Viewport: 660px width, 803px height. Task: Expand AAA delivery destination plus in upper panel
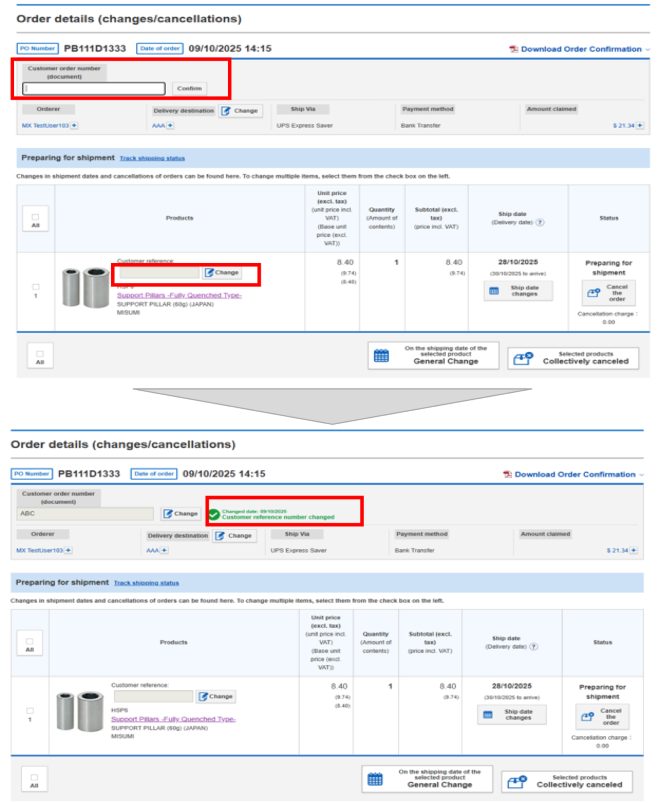point(169,126)
